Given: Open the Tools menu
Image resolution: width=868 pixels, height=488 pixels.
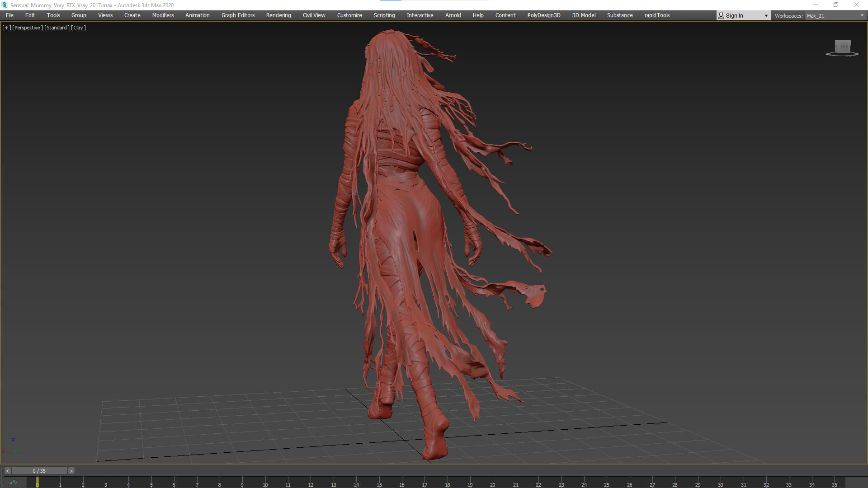Looking at the screenshot, I should click(x=53, y=15).
